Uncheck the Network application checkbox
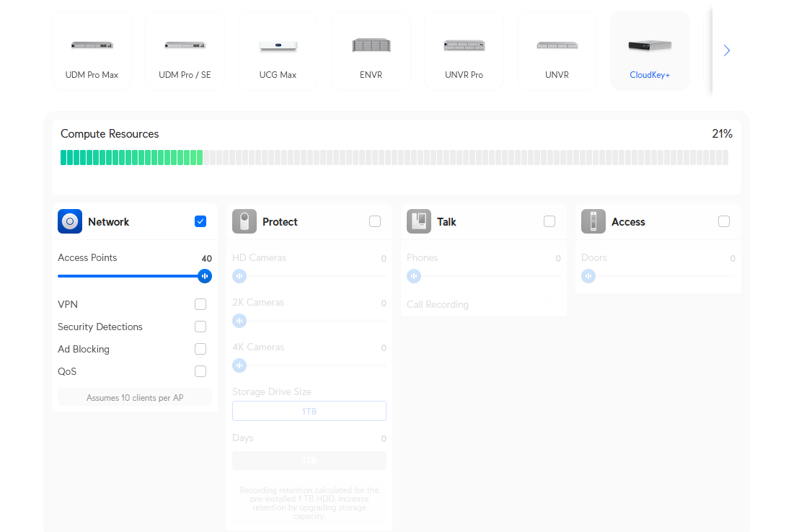 (x=200, y=221)
